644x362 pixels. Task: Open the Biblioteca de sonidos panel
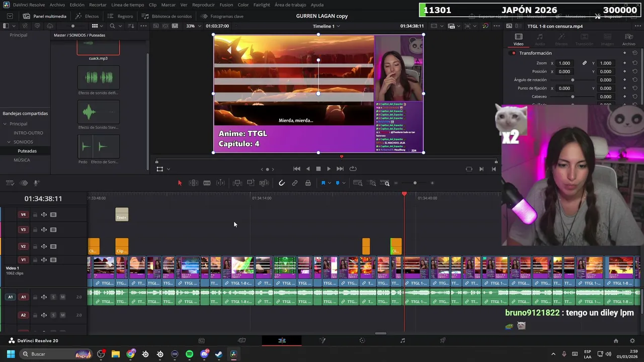tap(167, 16)
